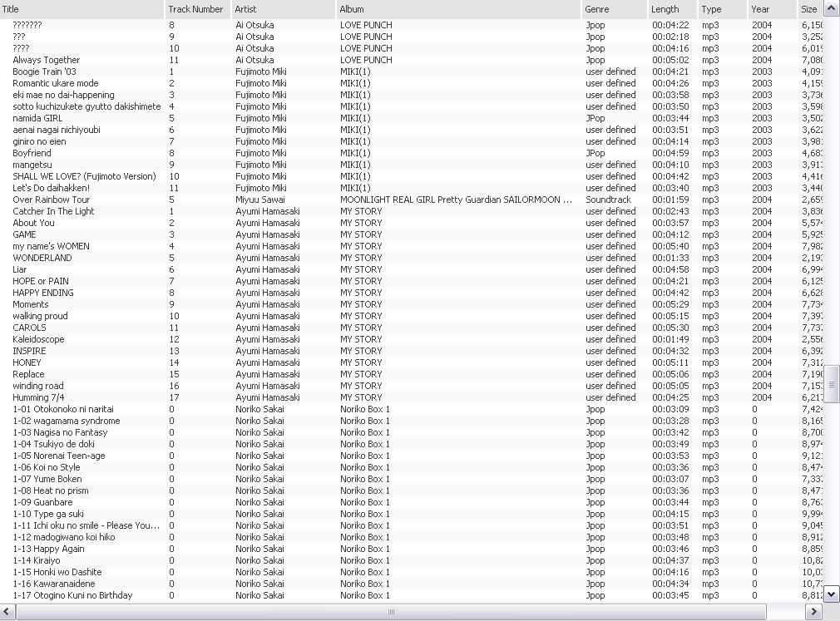Screen dimensions: 840x621
Task: Select the 'Boogie Train '03' track
Action: pos(412,71)
